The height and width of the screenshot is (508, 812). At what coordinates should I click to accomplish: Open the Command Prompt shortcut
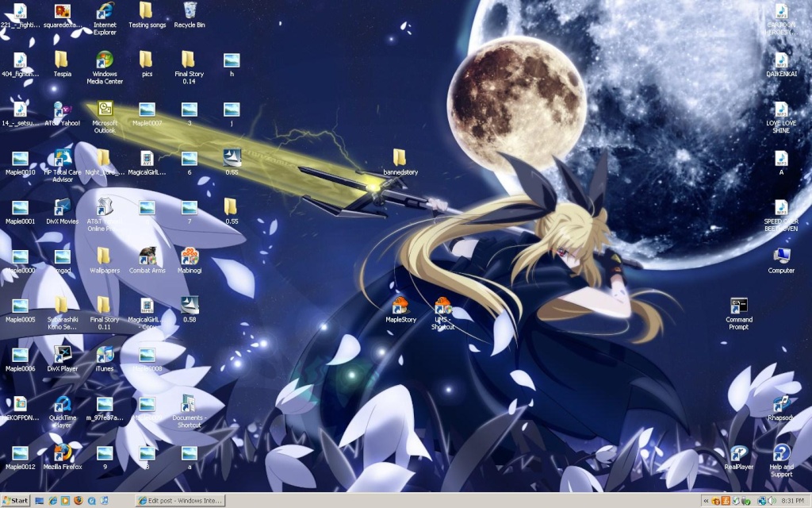tap(739, 313)
